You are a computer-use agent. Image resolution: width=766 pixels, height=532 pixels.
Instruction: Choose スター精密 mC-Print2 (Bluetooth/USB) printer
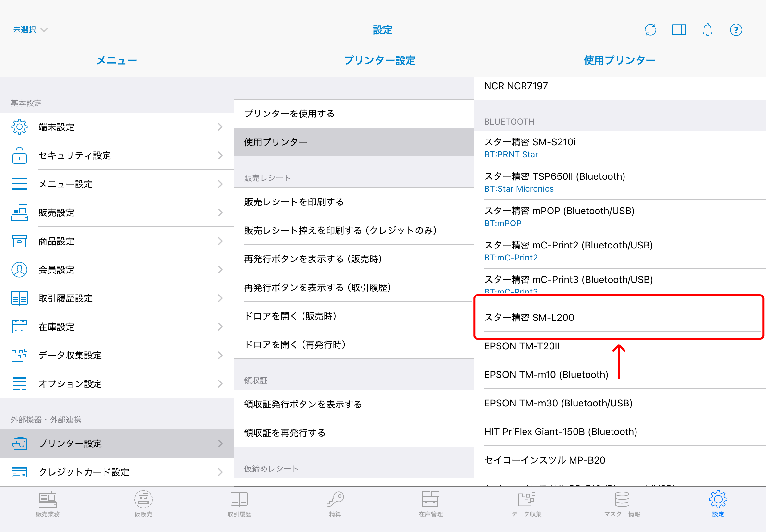[x=620, y=251]
